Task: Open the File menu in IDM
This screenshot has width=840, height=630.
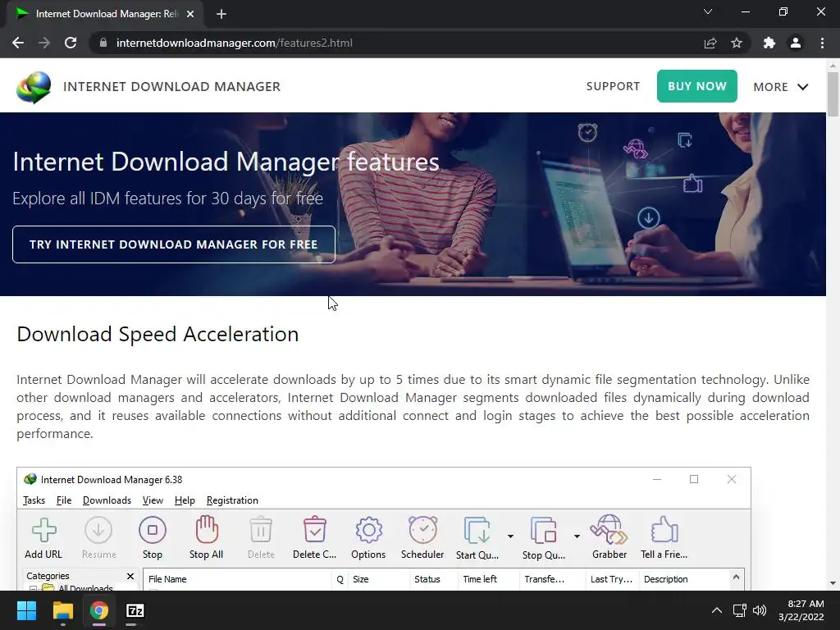Action: (x=64, y=500)
